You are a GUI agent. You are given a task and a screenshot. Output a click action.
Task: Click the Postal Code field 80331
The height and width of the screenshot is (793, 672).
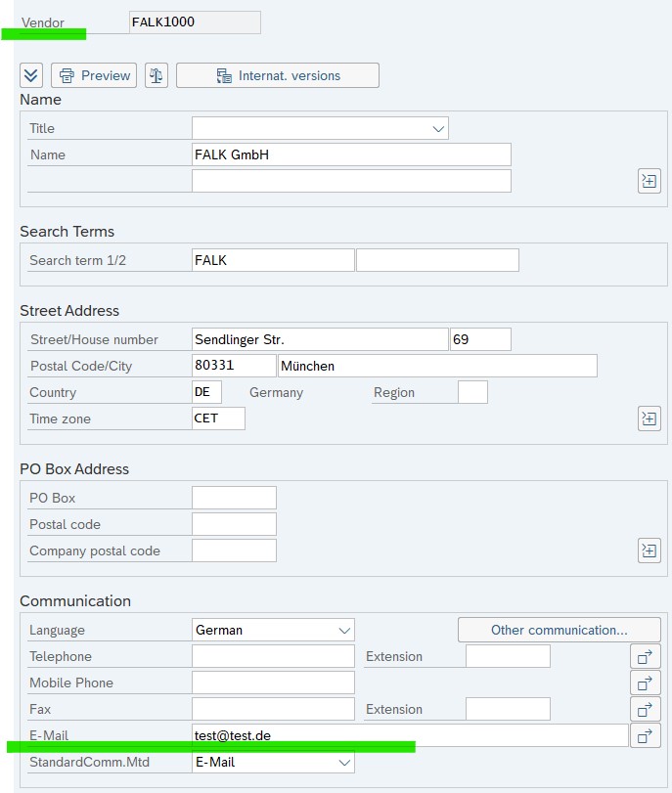pyautogui.click(x=234, y=366)
